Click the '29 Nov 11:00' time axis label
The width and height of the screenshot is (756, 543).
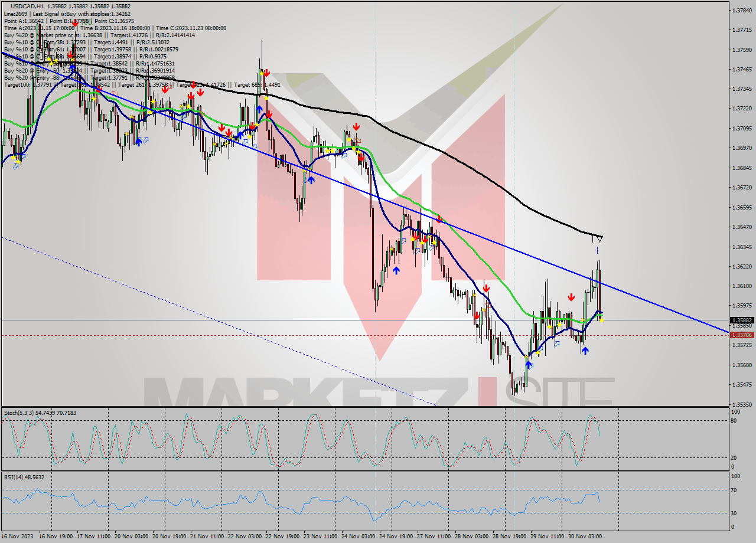click(x=547, y=537)
